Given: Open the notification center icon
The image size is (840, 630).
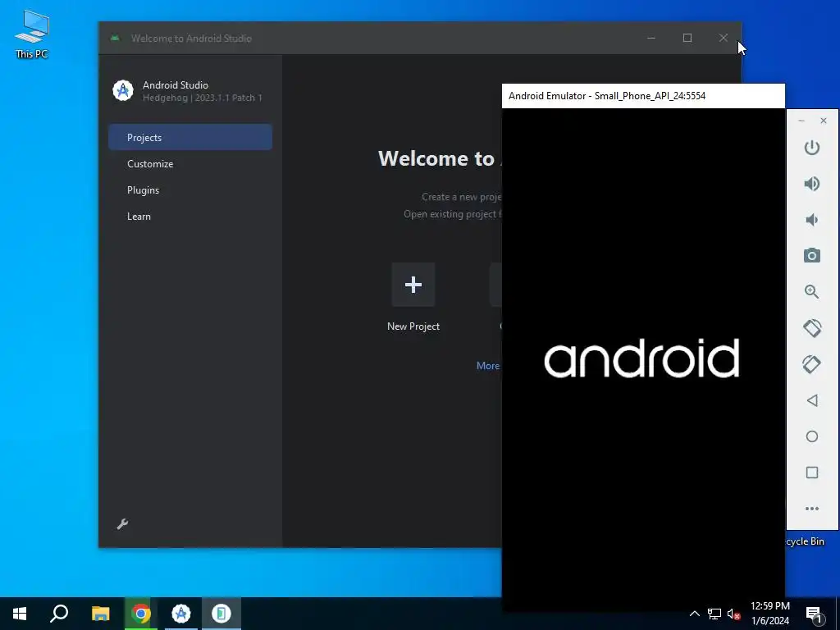Looking at the screenshot, I should (x=814, y=615).
